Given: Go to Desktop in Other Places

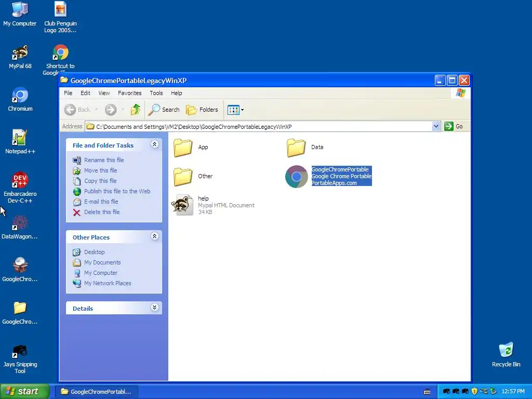Looking at the screenshot, I should [x=95, y=252].
